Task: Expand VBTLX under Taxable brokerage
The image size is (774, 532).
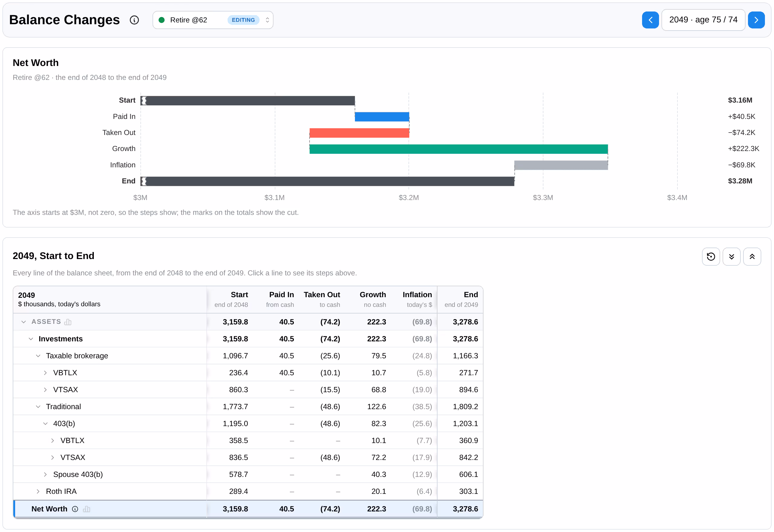Action: point(46,373)
